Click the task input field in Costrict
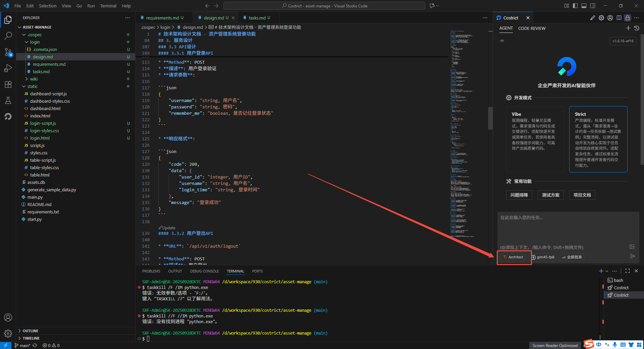The height and width of the screenshot is (349, 644). pos(563,228)
